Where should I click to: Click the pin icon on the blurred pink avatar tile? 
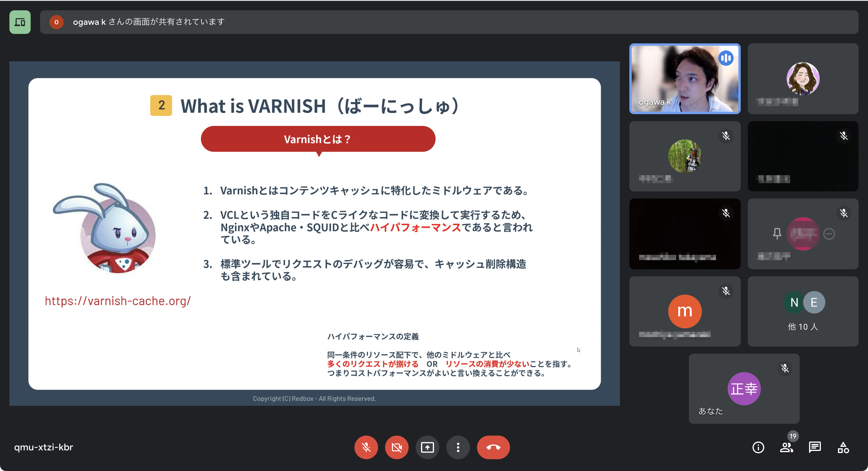[777, 234]
